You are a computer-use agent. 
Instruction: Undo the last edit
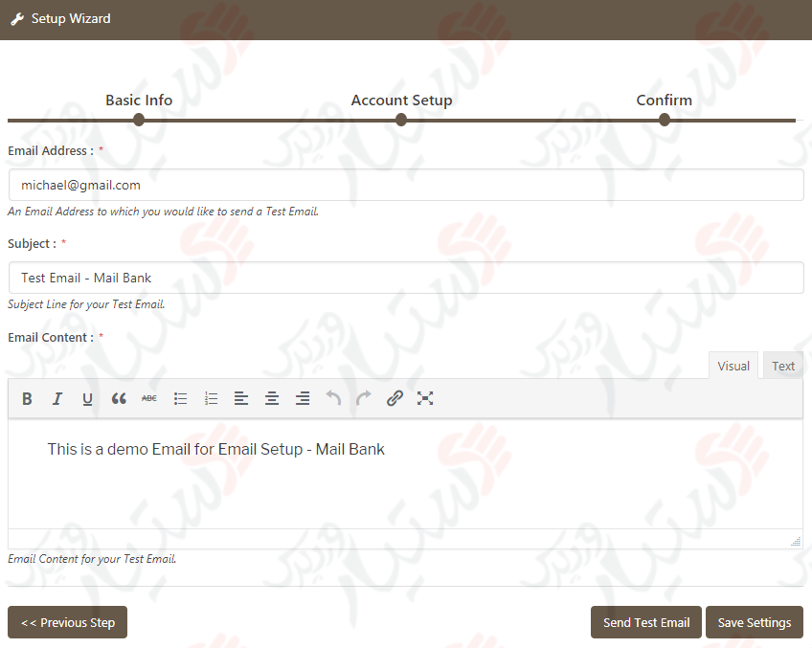point(333,398)
